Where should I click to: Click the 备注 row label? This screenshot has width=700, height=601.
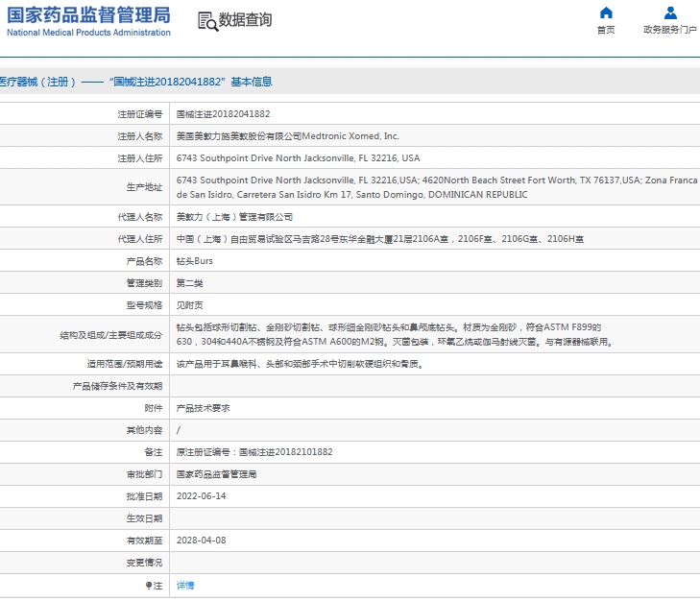pyautogui.click(x=154, y=452)
